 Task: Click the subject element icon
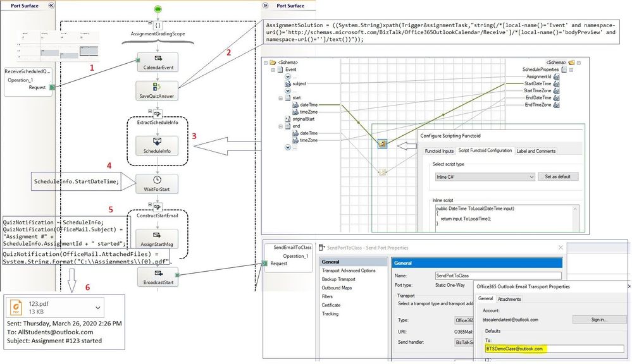288,84
